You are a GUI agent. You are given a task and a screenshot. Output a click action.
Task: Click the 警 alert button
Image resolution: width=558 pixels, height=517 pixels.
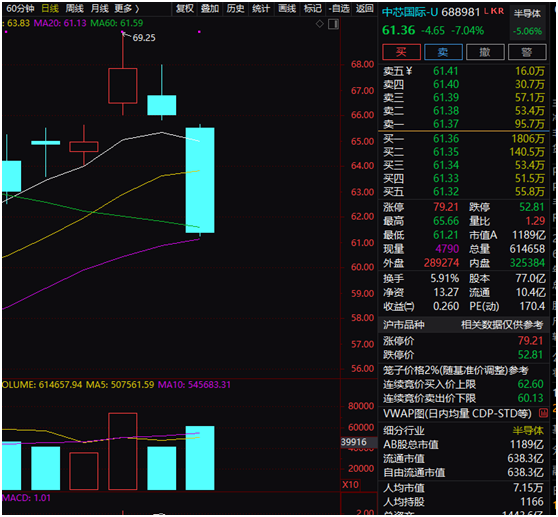click(527, 52)
